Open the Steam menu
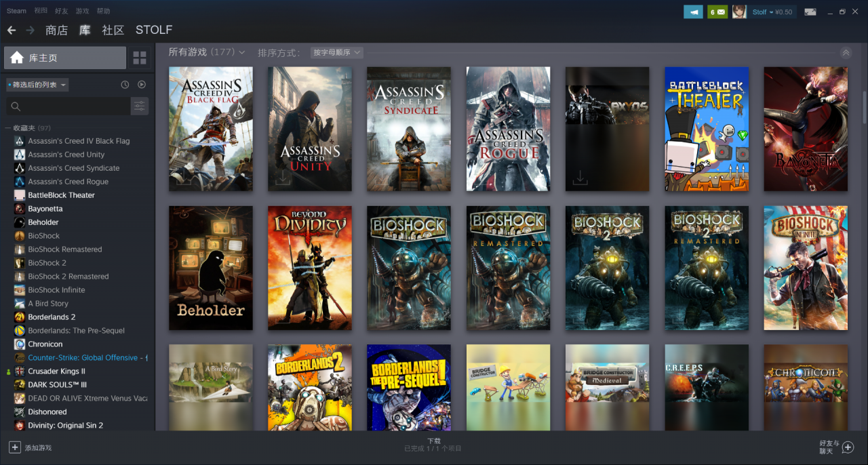 17,12
